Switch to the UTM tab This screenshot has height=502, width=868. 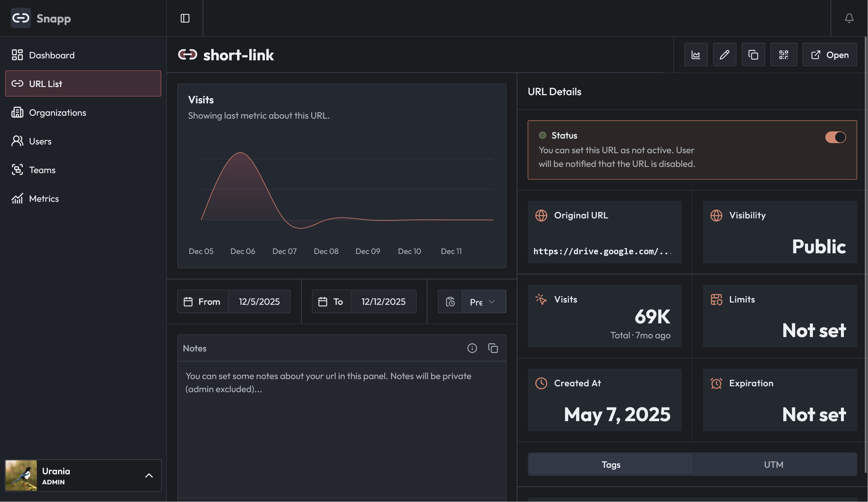click(x=774, y=465)
